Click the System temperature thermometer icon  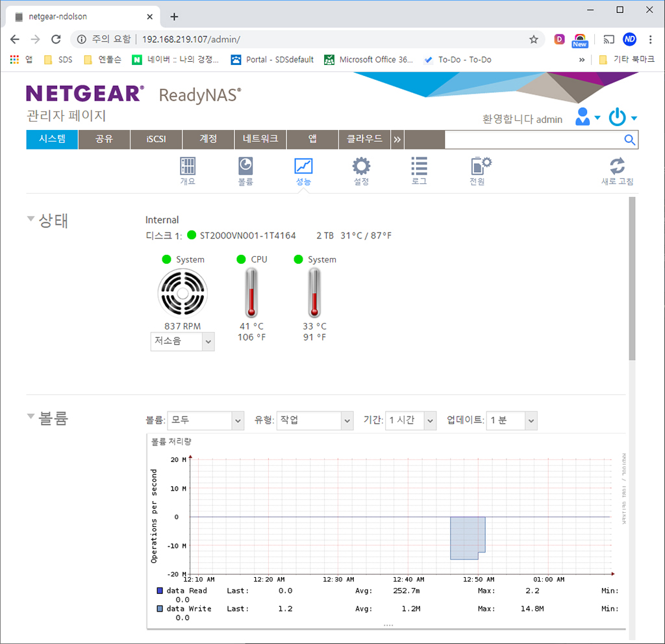click(314, 293)
